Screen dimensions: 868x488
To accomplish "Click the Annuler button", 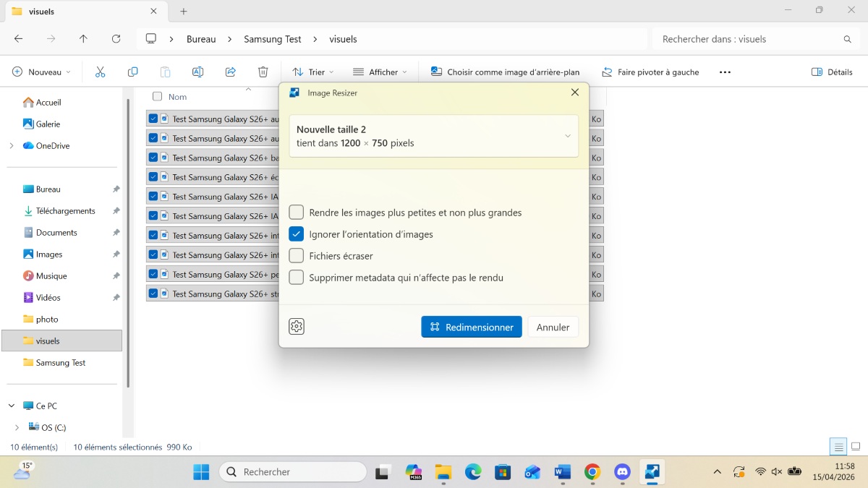I will 553,327.
